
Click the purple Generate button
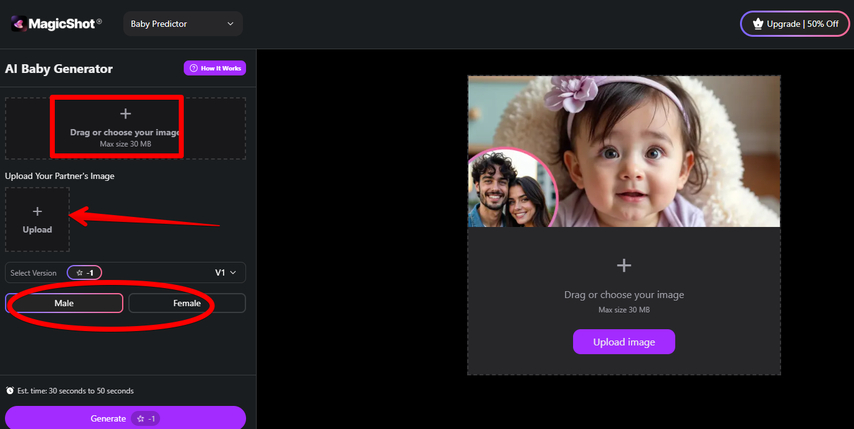pyautogui.click(x=125, y=418)
